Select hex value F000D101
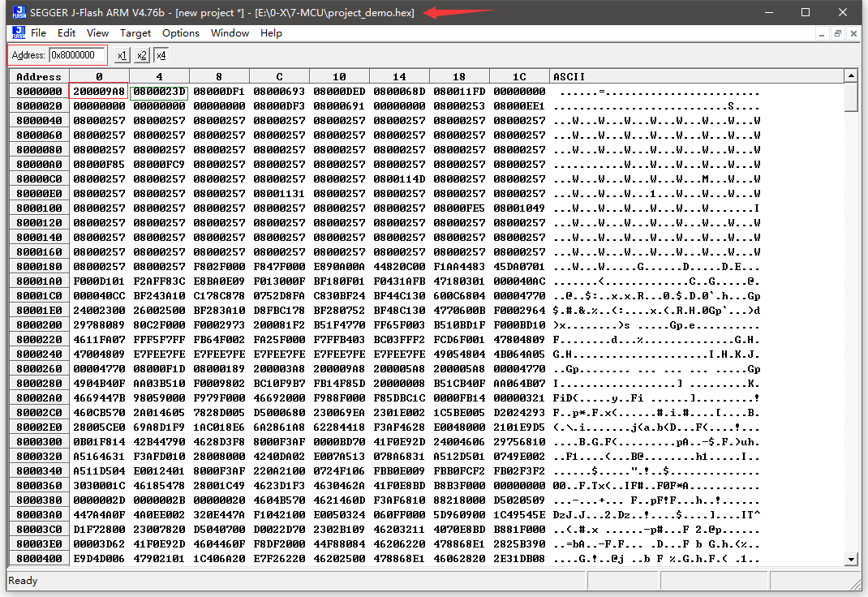The width and height of the screenshot is (868, 597). 99,281
